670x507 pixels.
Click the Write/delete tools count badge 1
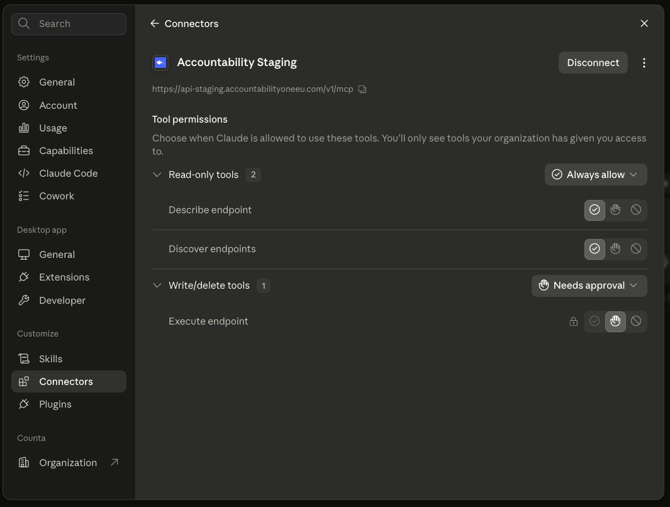[x=264, y=285]
